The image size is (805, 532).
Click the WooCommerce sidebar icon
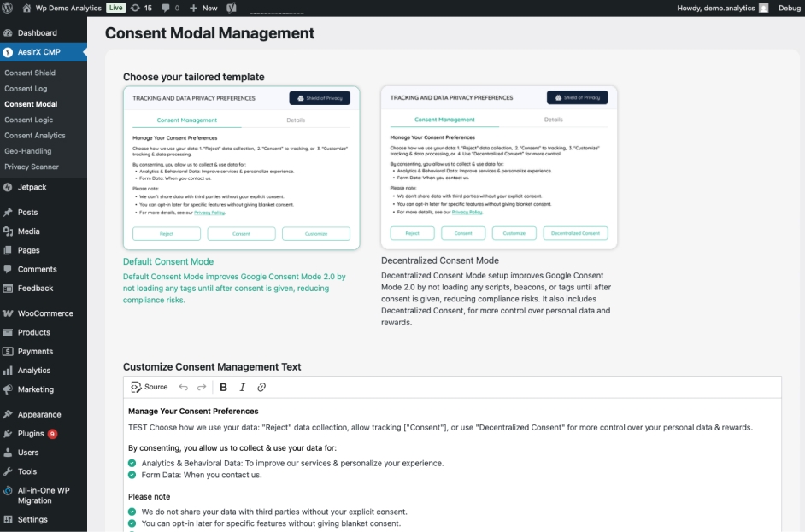8,313
